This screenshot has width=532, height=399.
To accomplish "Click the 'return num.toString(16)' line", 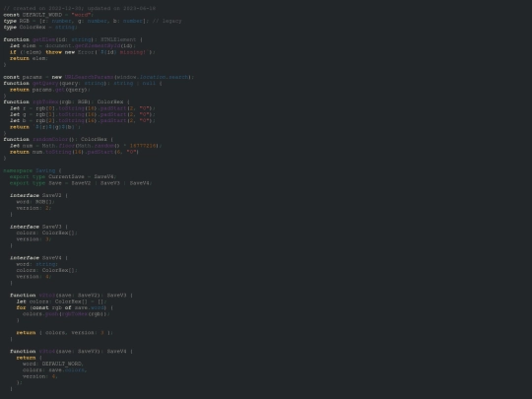I will click(x=74, y=152).
